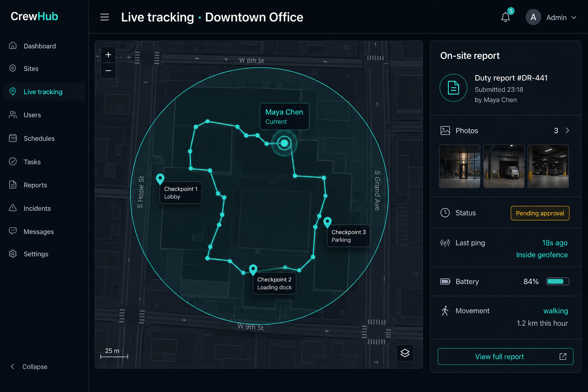
Task: Open the Users section
Action: point(44,115)
